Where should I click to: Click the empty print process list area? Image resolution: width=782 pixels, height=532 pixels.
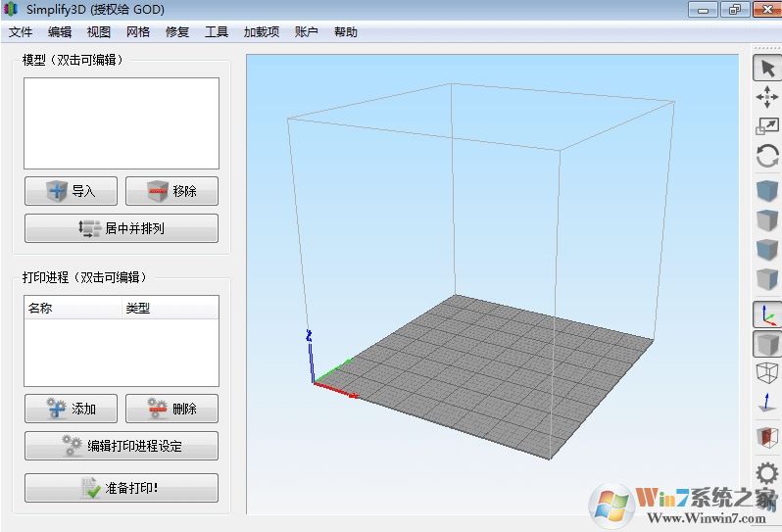tap(122, 352)
